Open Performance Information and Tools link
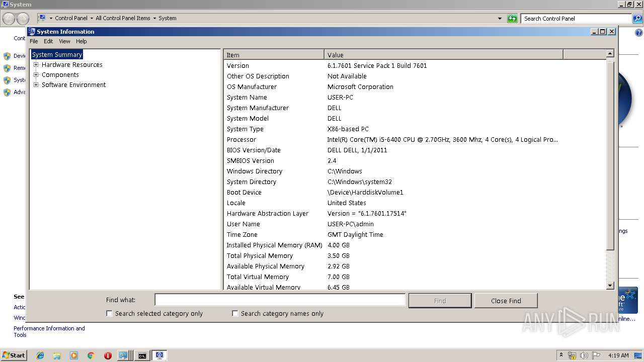The width and height of the screenshot is (644, 362). pyautogui.click(x=49, y=331)
